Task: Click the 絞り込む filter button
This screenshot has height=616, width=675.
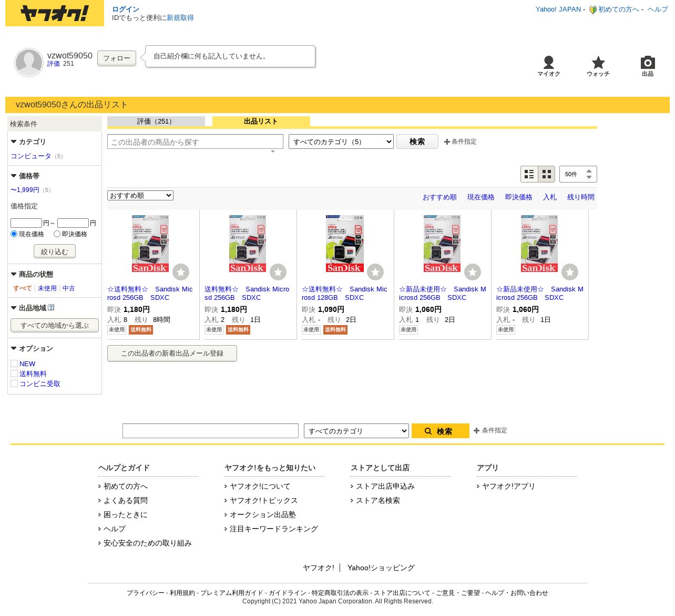Action: click(x=55, y=251)
